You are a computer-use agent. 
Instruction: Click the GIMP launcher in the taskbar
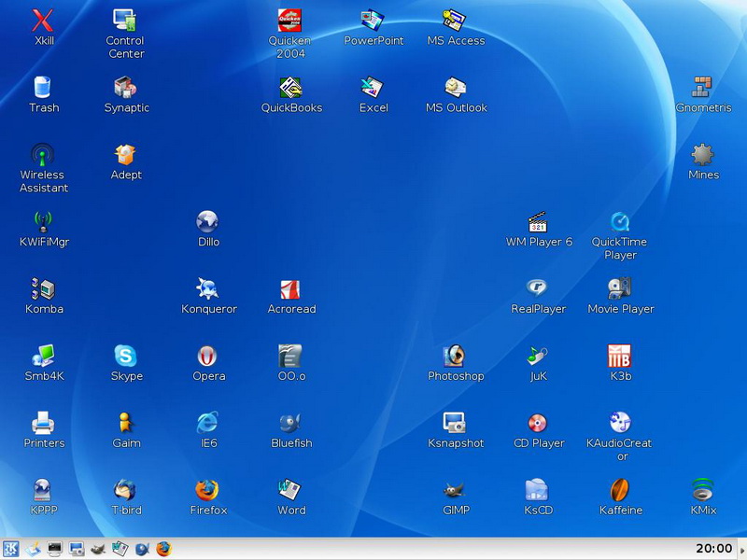point(98,549)
